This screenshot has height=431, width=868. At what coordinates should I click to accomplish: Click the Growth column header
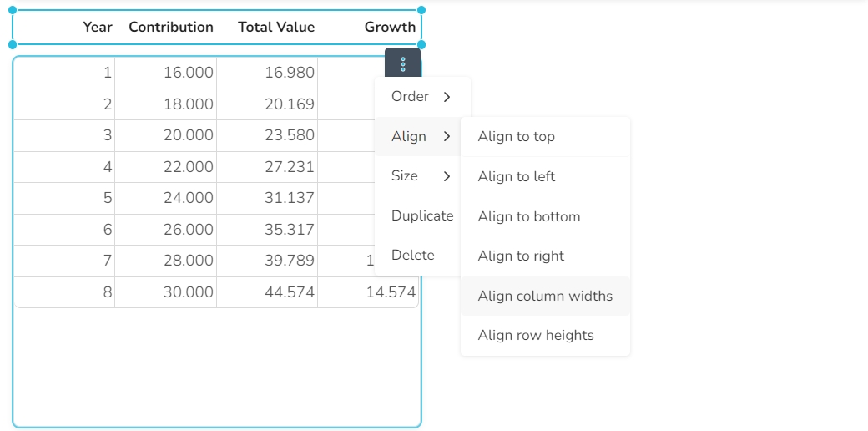pyautogui.click(x=390, y=27)
